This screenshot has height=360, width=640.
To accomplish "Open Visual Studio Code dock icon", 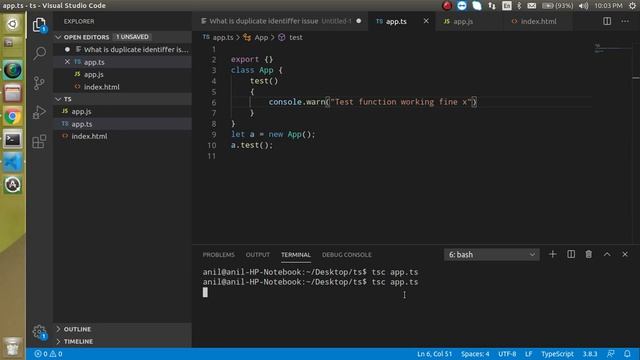I will 13,162.
